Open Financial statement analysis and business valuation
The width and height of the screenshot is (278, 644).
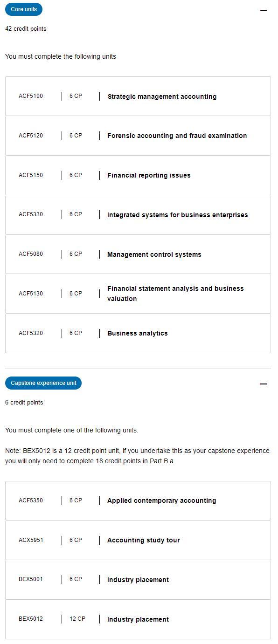tap(138, 294)
